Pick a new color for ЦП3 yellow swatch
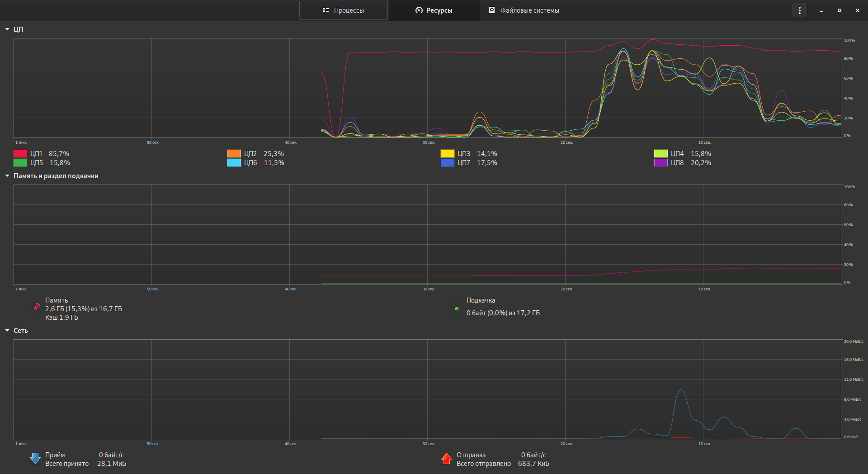Screen dimensions: 868x474 [448, 154]
